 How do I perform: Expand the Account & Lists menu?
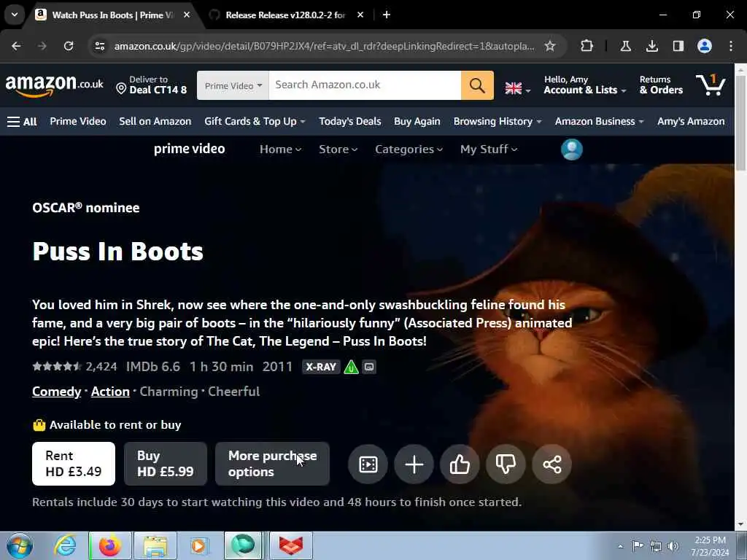click(x=585, y=85)
